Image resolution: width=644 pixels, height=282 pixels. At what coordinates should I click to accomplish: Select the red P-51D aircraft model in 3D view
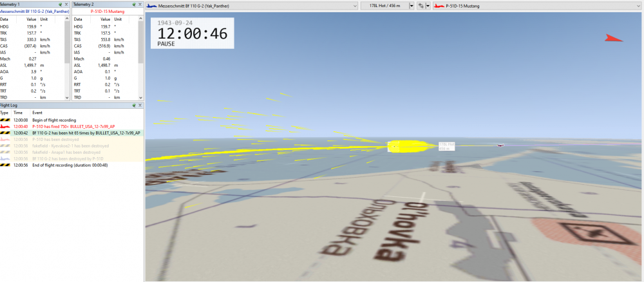(500, 145)
